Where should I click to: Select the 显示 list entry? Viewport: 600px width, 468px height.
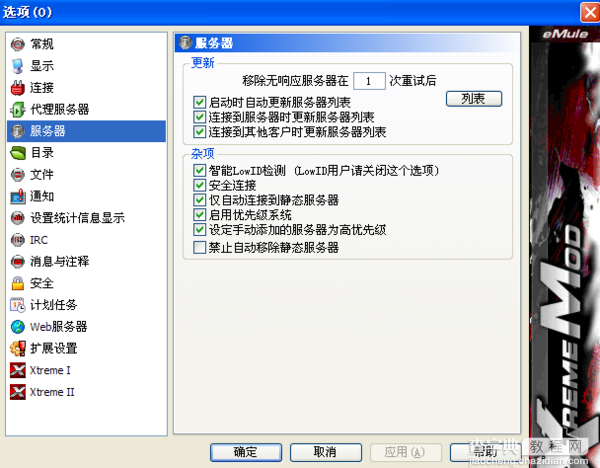click(86, 66)
